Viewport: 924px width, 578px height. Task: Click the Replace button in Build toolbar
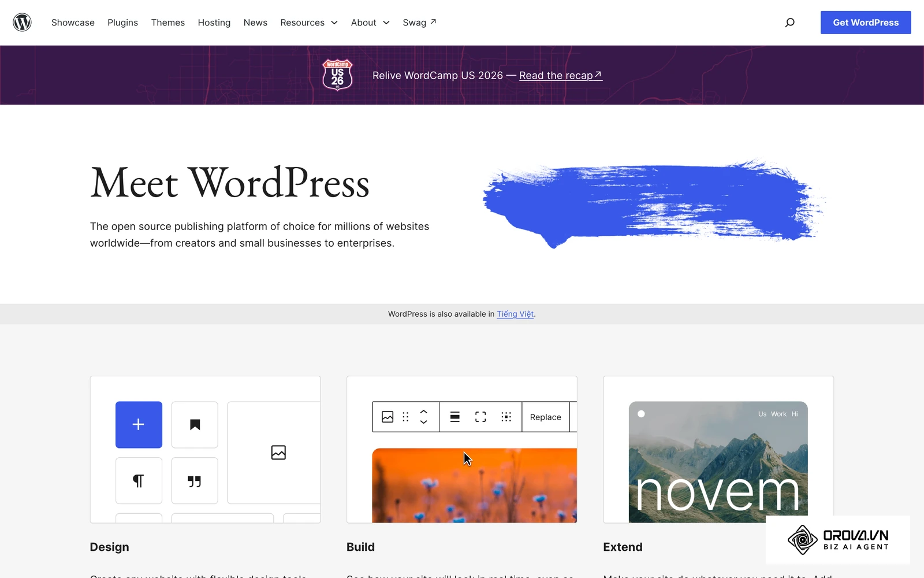[545, 417]
